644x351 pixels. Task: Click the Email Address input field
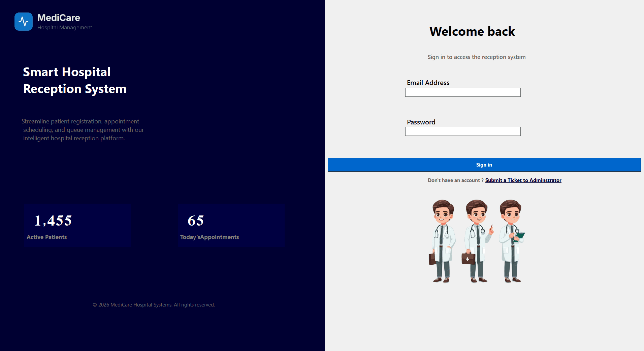(x=463, y=92)
